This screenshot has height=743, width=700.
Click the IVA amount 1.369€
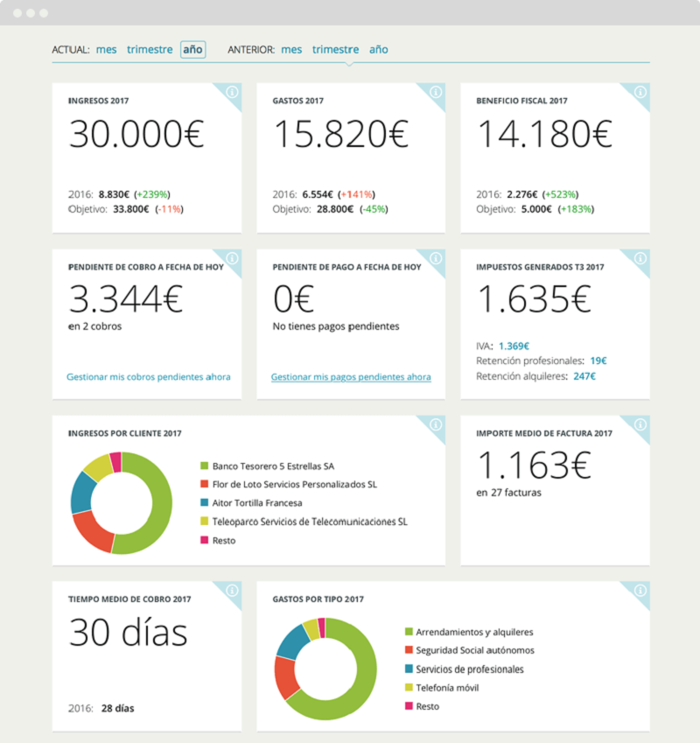pos(514,346)
